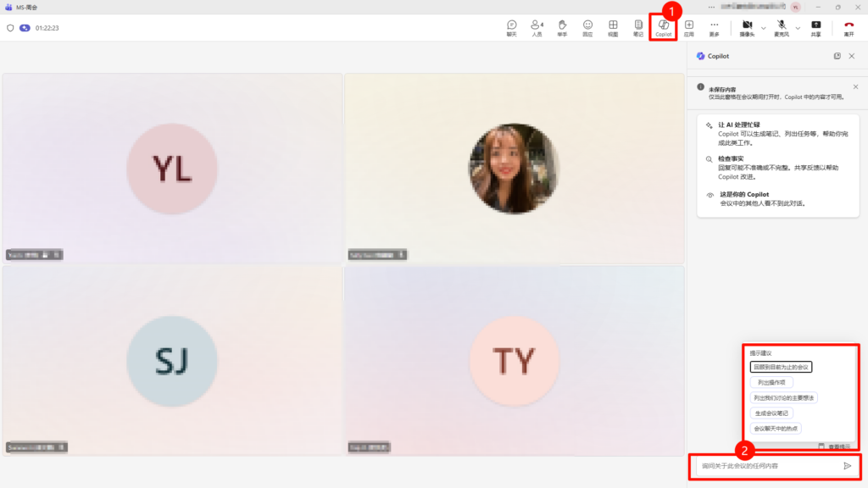Viewport: 868px width, 488px height.
Task: Expand the microphone options dropdown arrow
Action: click(x=798, y=27)
